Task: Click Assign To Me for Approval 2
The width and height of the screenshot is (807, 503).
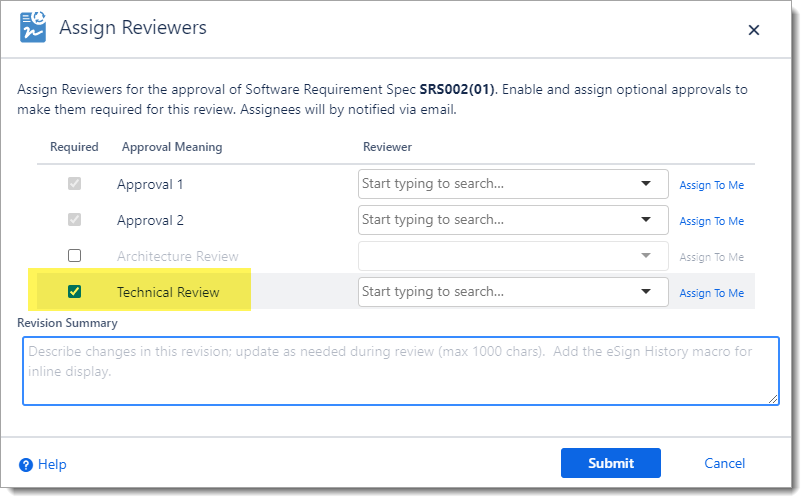Action: (x=711, y=221)
